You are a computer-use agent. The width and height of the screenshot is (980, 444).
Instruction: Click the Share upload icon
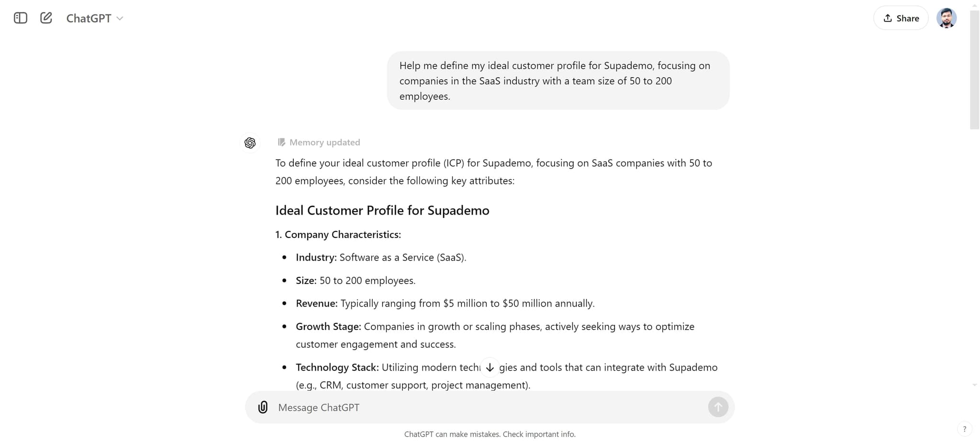[x=888, y=18]
